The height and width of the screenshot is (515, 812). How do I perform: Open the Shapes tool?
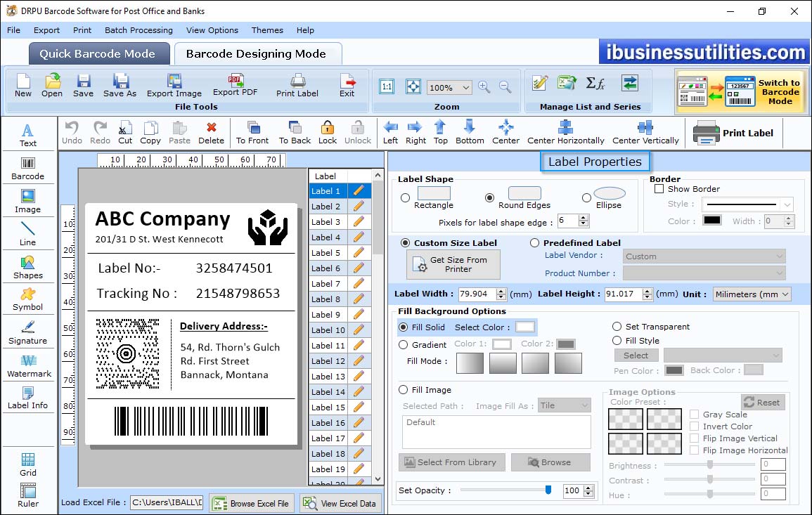[x=28, y=267]
